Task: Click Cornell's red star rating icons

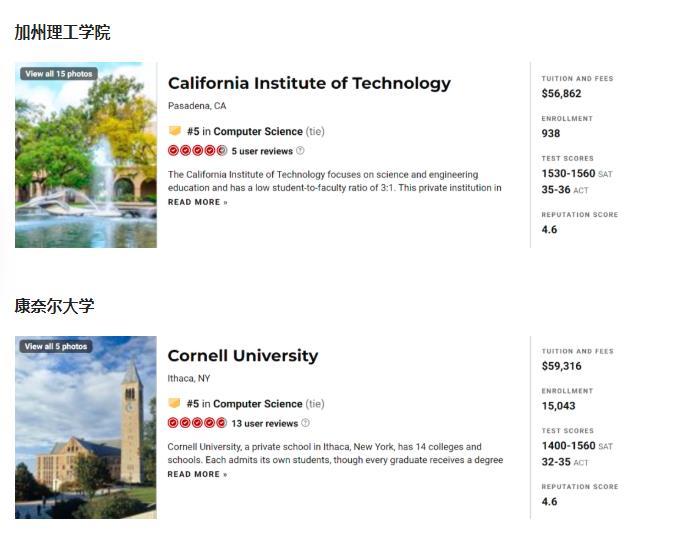Action: pyautogui.click(x=197, y=423)
